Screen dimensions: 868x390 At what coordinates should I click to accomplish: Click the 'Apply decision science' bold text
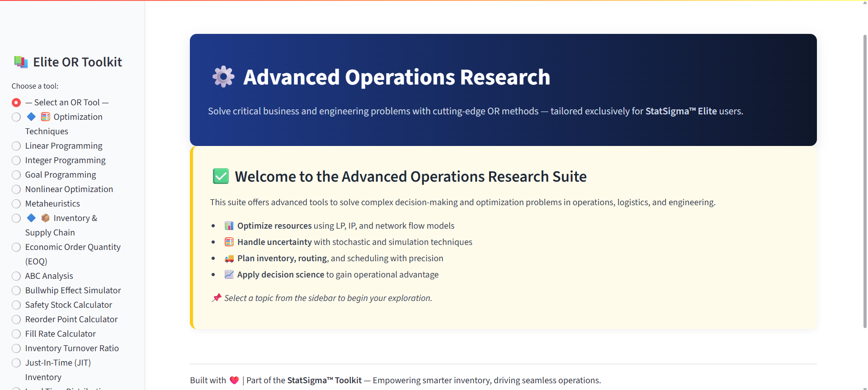(x=281, y=274)
